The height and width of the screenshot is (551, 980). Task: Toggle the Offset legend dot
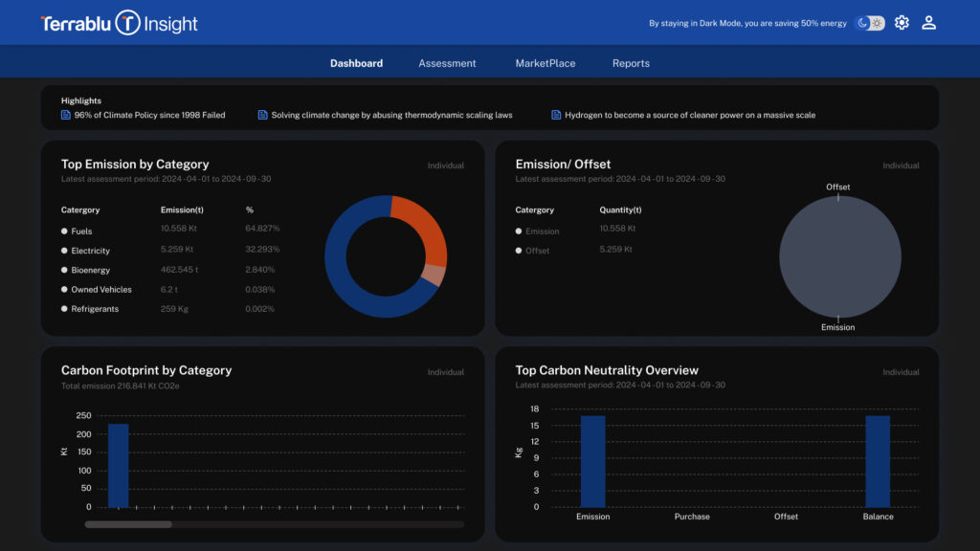(x=519, y=251)
